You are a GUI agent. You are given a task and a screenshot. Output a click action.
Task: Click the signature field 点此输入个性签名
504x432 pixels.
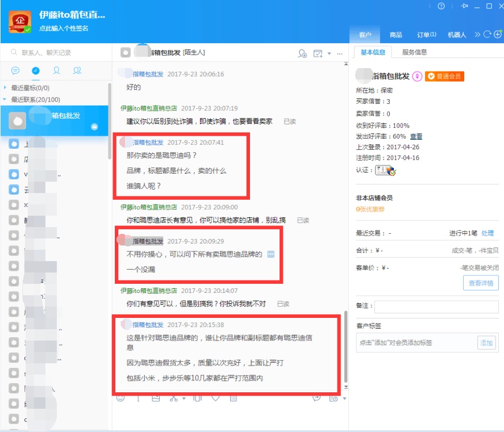pos(64,28)
